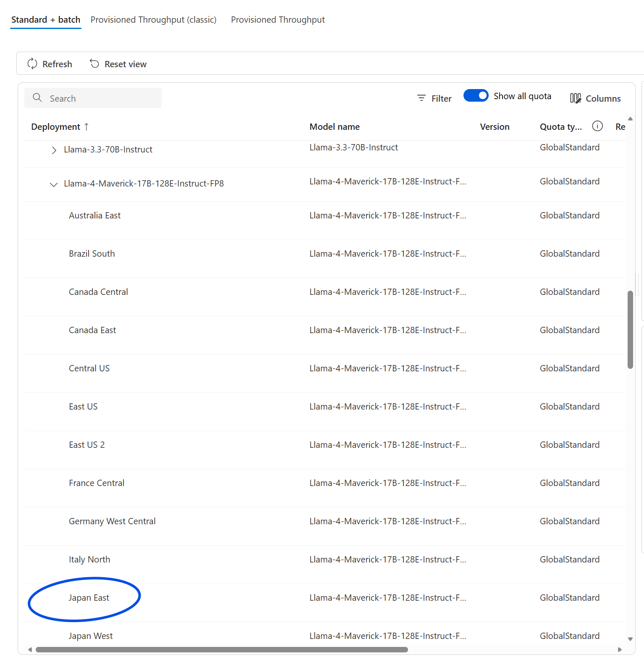Click the Quota type info icon
Screen dimensions: 644x657
click(597, 126)
